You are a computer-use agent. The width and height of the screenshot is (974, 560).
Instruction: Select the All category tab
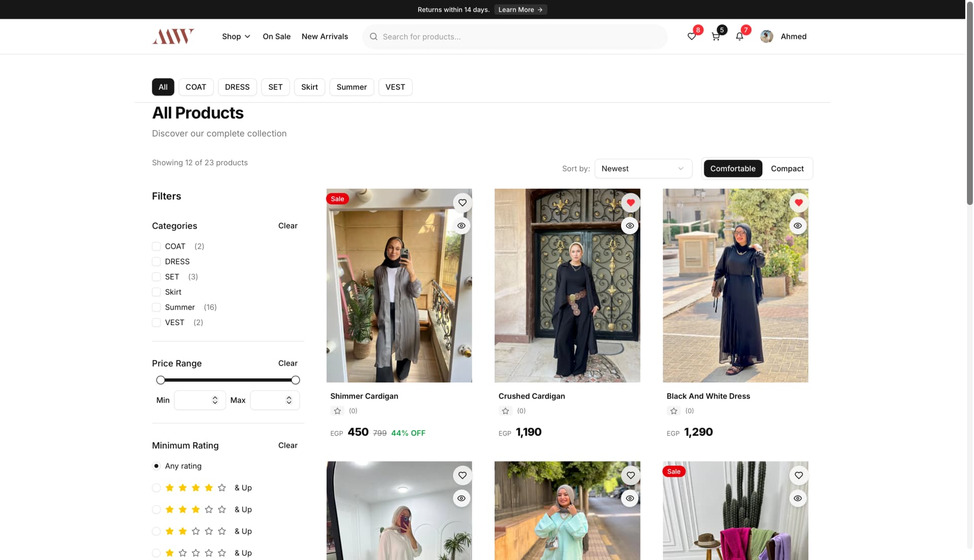coord(163,87)
